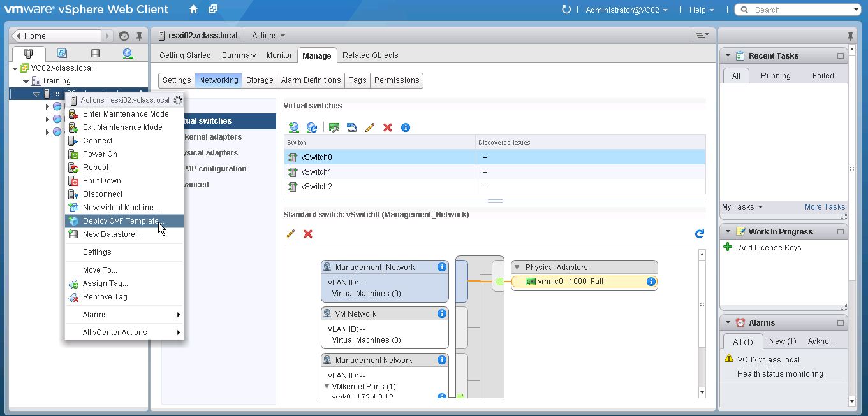The image size is (868, 416).
Task: Click info icon on VM Network port group
Action: tap(441, 313)
